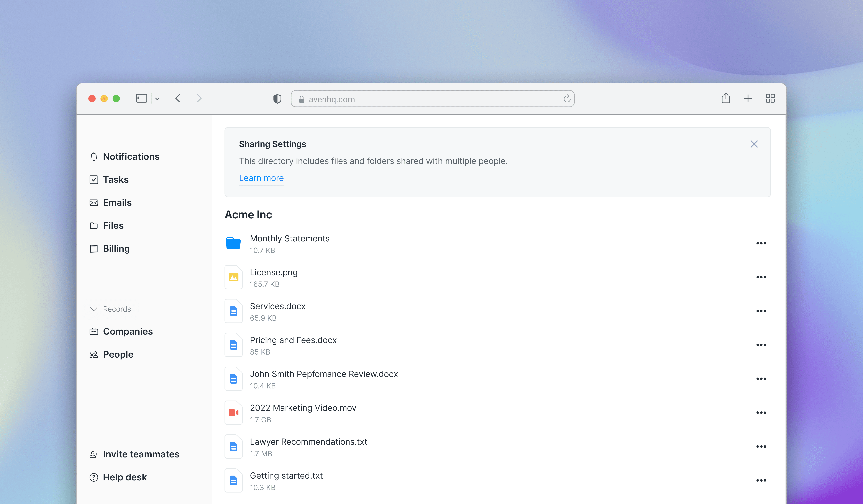Select the Lawyer Recommendations.txt file name
This screenshot has width=863, height=504.
point(308,442)
